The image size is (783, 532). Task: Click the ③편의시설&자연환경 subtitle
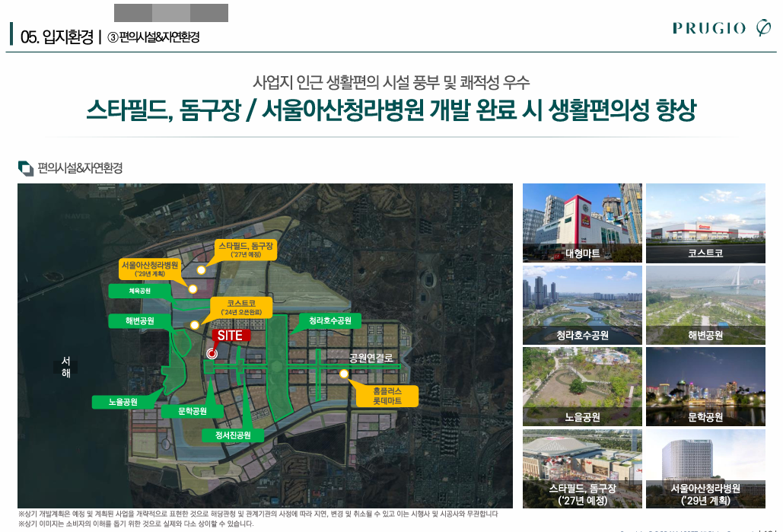click(154, 37)
